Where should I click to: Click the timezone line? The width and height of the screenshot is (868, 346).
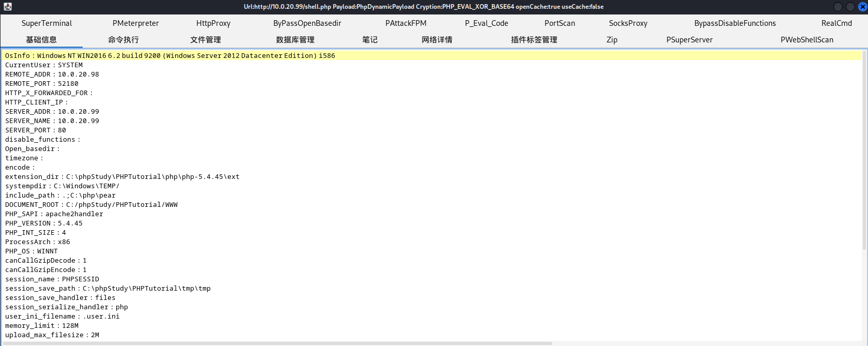tap(24, 158)
